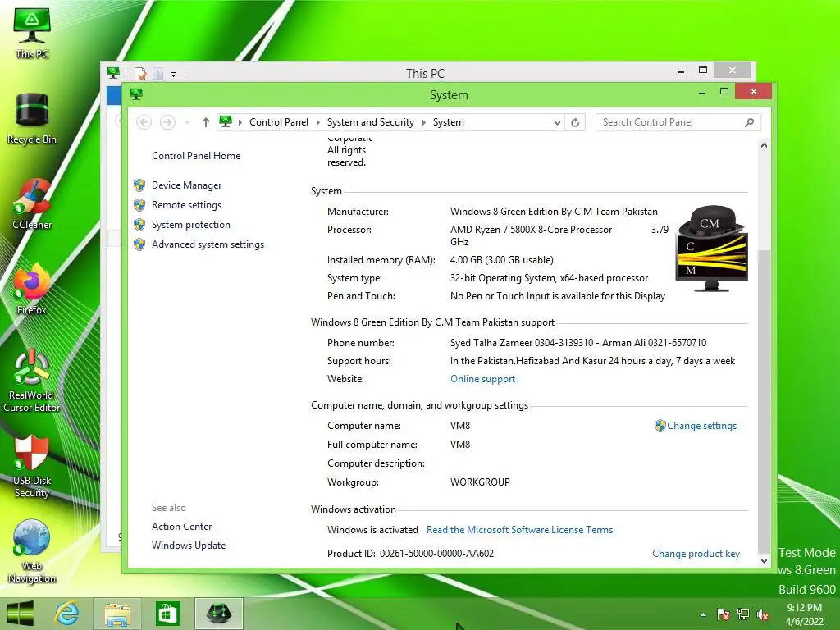Click the search magnifier in Search Control Panel
The image size is (840, 630).
point(749,122)
